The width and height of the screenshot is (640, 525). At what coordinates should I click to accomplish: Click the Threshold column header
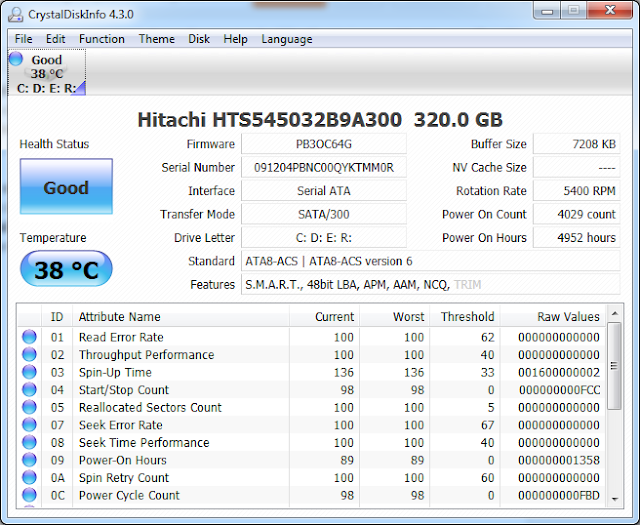coord(465,316)
